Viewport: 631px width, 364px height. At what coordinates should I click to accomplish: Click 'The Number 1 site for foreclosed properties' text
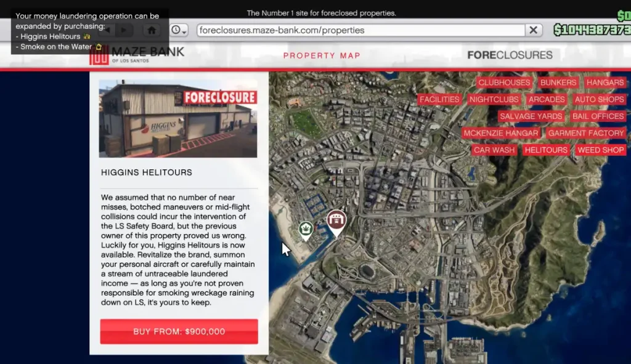(x=321, y=13)
